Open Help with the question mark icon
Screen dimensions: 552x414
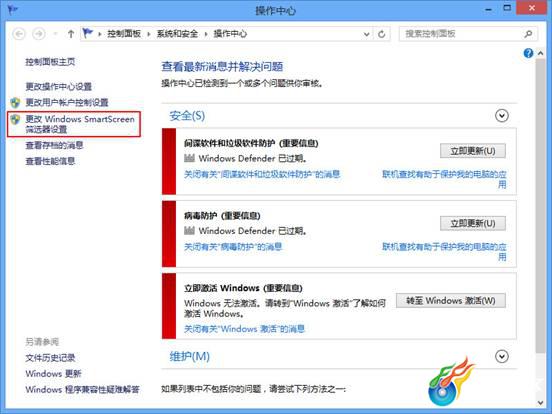528,53
